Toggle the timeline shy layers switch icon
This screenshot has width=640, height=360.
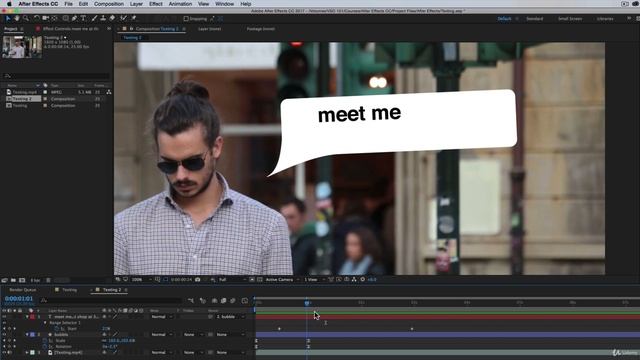tap(214, 301)
